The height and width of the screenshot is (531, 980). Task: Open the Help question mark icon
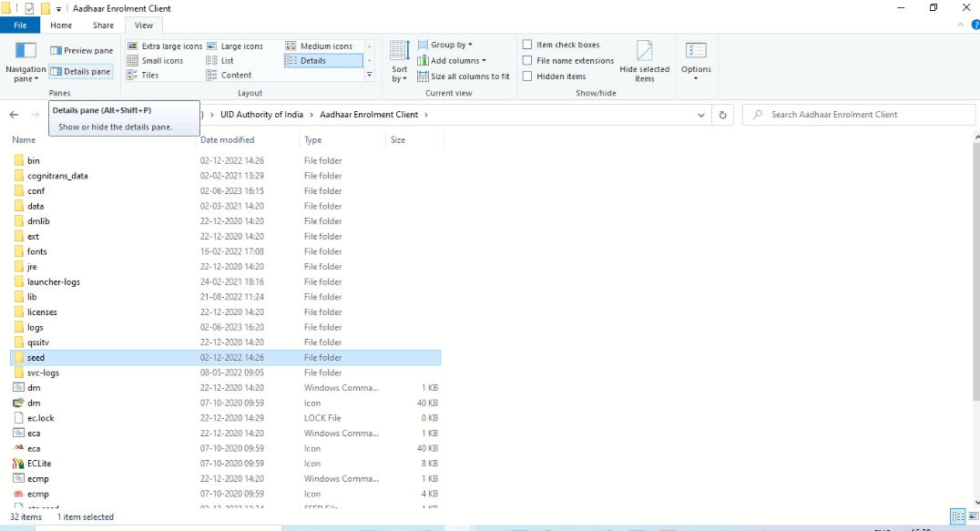(975, 25)
